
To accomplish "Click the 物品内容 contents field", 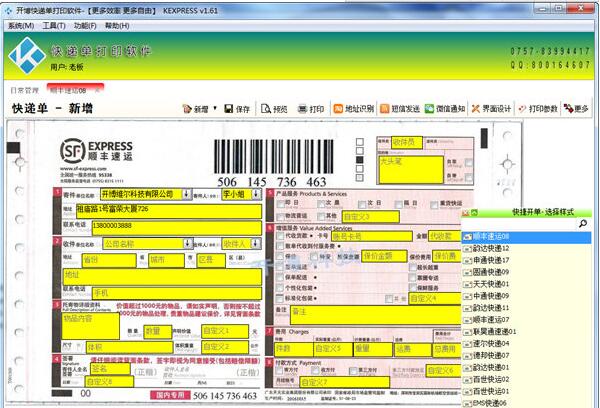I will tap(91, 326).
